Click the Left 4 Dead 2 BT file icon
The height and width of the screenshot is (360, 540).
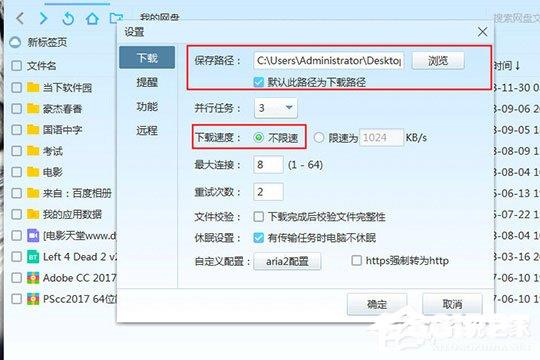point(33,257)
